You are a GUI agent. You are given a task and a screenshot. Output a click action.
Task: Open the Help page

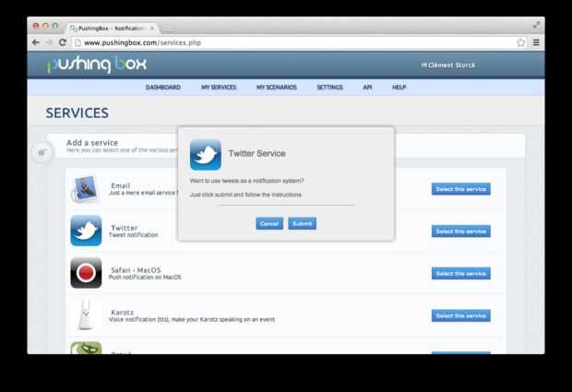point(399,87)
